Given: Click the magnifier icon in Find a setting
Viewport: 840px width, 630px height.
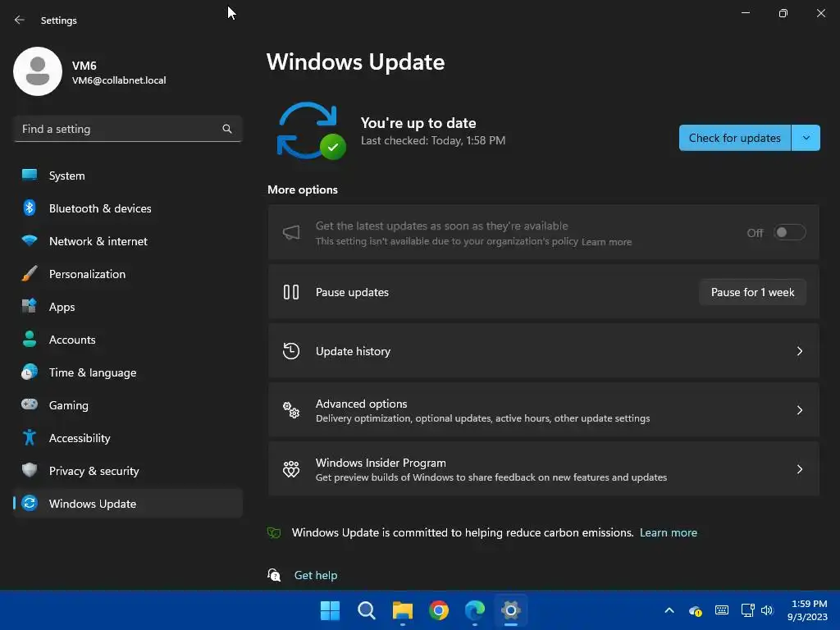Looking at the screenshot, I should click(227, 129).
